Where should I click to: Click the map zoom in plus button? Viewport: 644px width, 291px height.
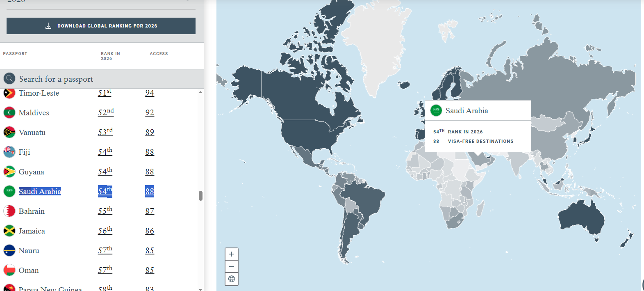[232, 254]
